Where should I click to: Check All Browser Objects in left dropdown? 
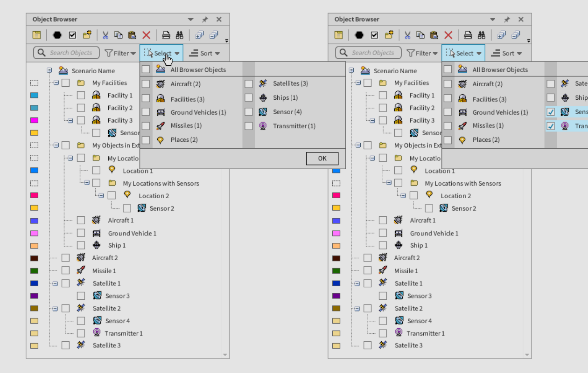pos(146,69)
